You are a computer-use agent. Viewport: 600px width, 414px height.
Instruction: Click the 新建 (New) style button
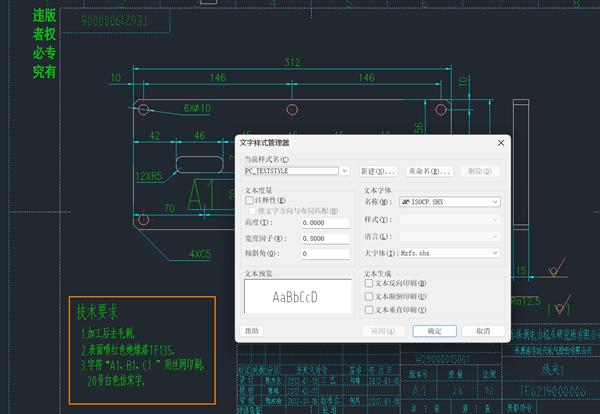(x=379, y=172)
